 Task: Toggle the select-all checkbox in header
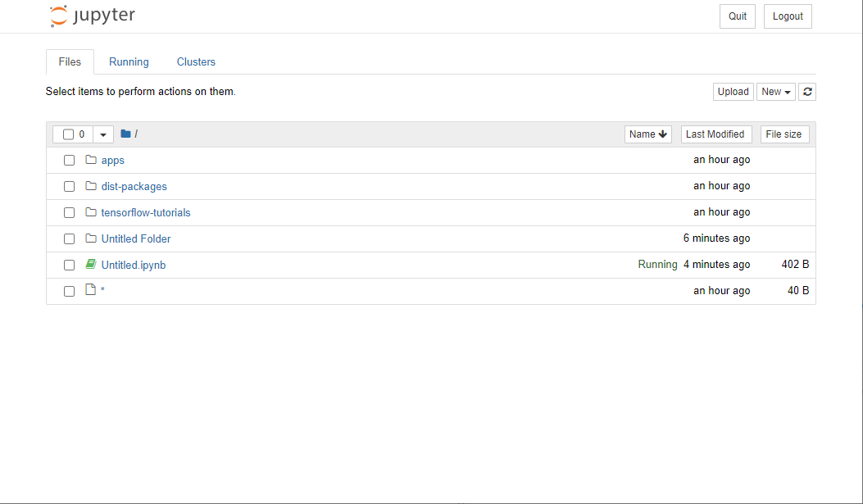[69, 134]
